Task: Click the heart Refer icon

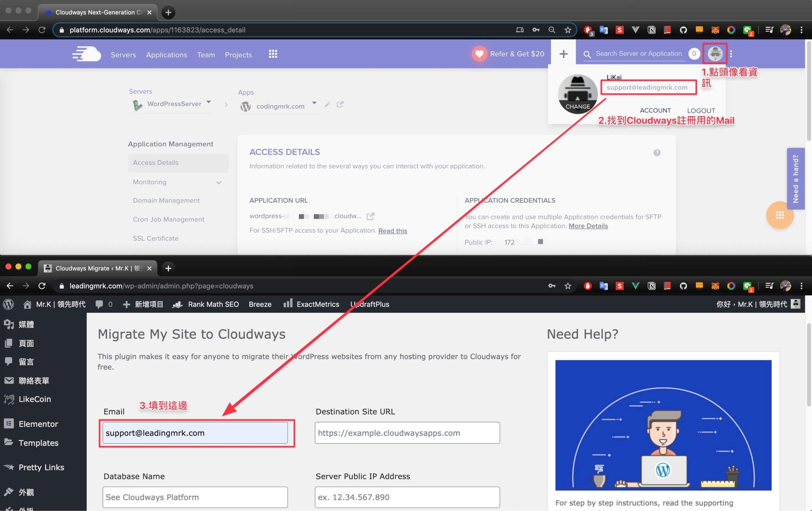Action: [479, 54]
